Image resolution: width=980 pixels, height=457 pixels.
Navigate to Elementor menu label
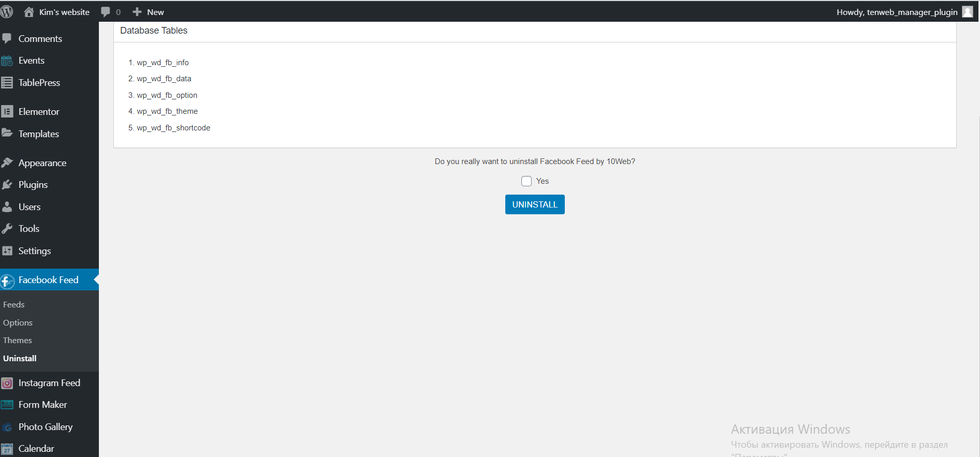(39, 112)
